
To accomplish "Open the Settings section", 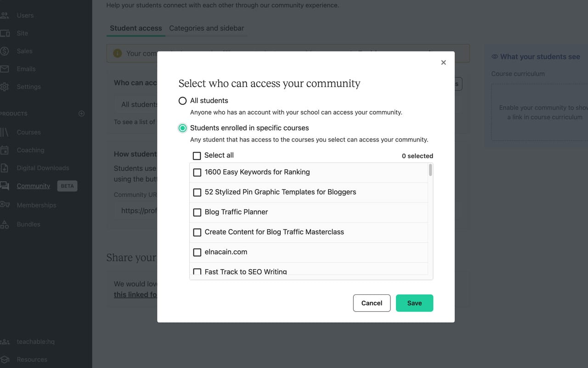I will pos(28,86).
